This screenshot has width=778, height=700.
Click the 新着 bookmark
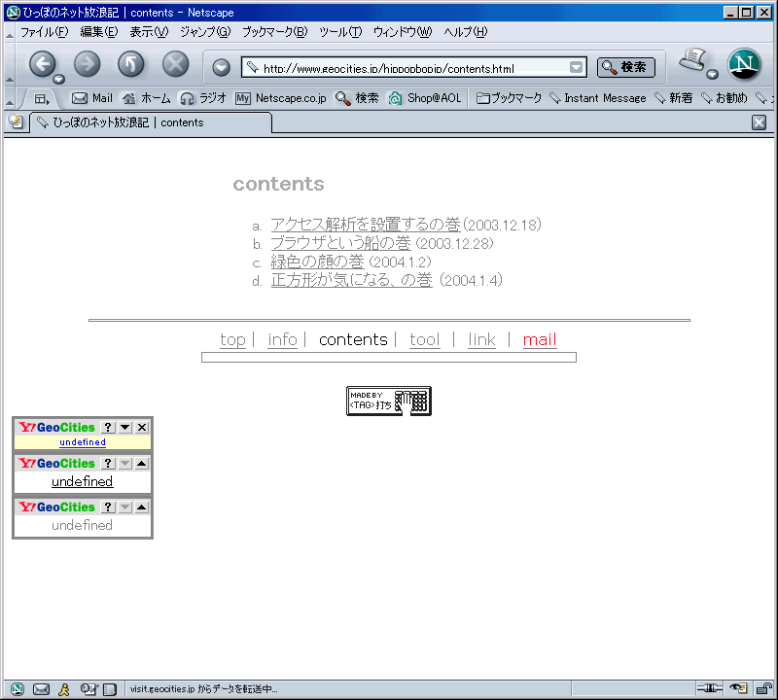click(673, 98)
